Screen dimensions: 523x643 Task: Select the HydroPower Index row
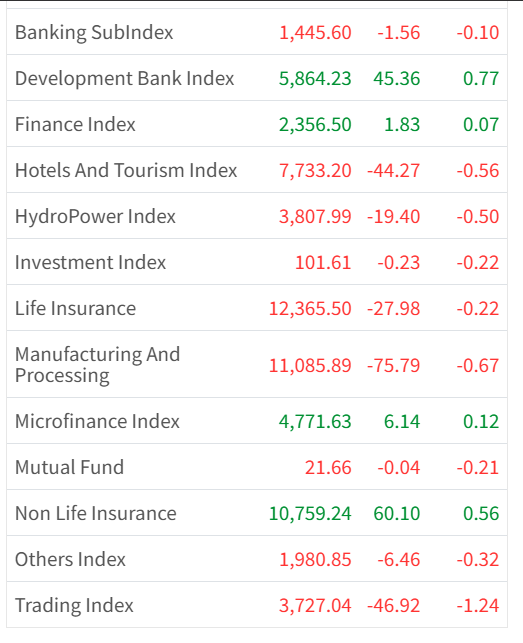(257, 216)
